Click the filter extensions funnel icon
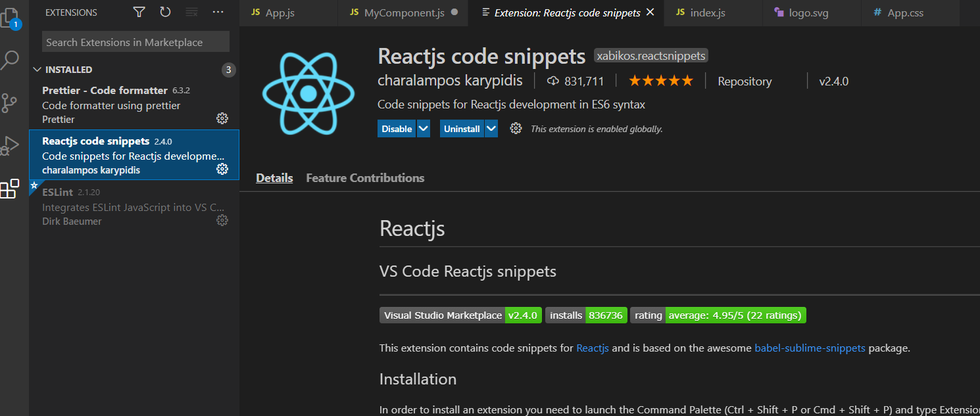The image size is (980, 416). coord(139,12)
